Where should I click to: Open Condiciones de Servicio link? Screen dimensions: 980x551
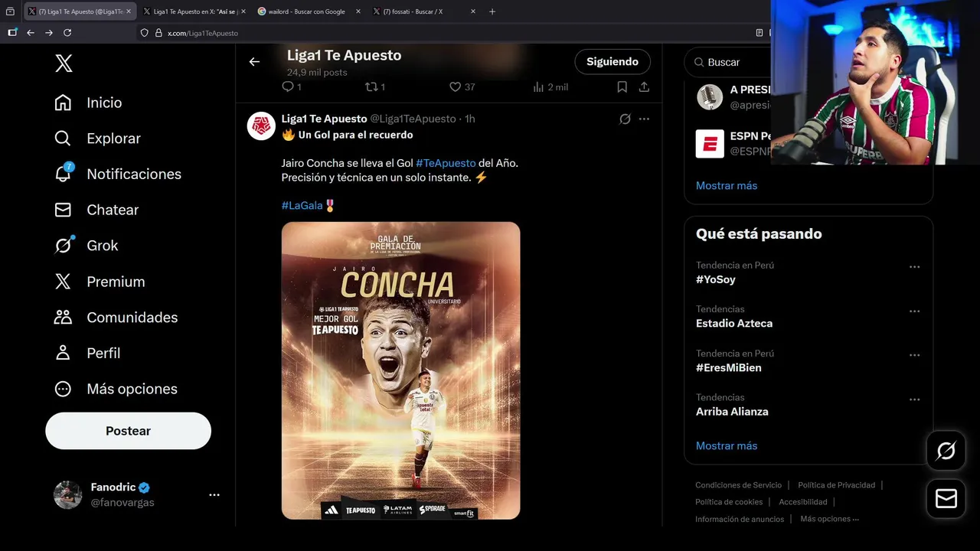point(738,485)
